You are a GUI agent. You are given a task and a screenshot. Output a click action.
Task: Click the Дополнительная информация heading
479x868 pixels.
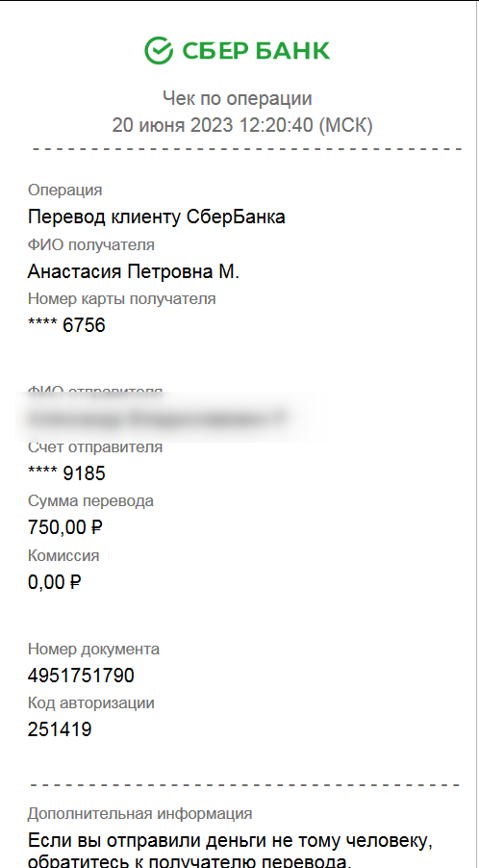(139, 814)
